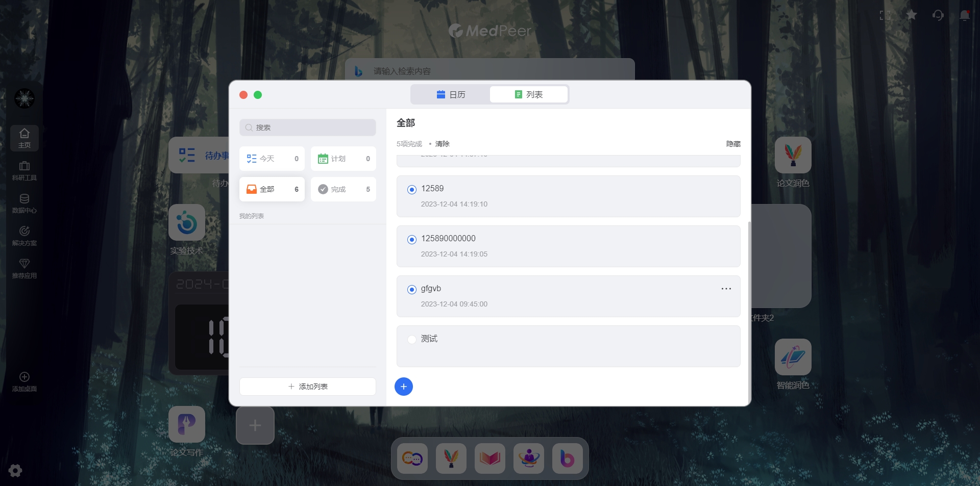Open the 论文写作 desktop app icon

tap(187, 424)
